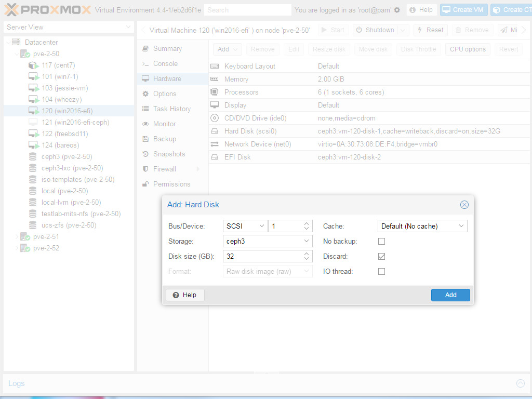The image size is (532, 399).
Task: Click storage icon for ucs-zfs (pve-2-50)
Action: click(x=33, y=225)
